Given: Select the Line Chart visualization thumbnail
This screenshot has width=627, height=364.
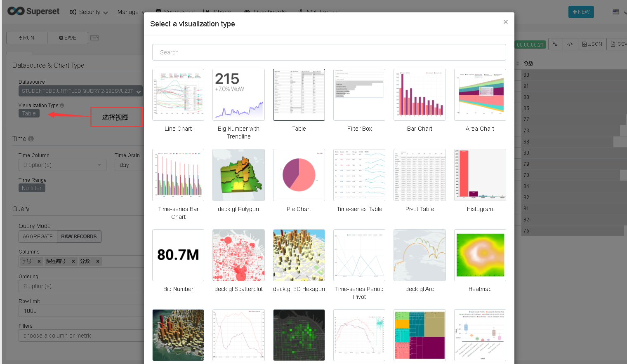Looking at the screenshot, I should click(x=178, y=95).
